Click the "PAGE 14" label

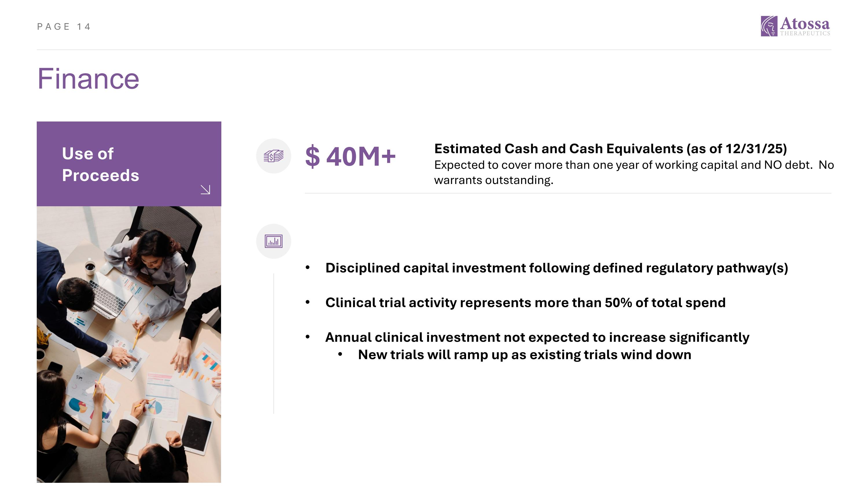pos(64,27)
